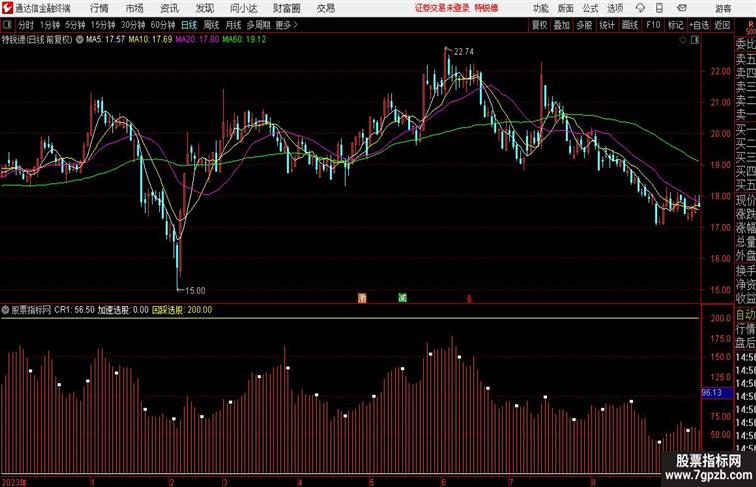
Task: Click the 画线 drawing button
Action: tap(630, 25)
